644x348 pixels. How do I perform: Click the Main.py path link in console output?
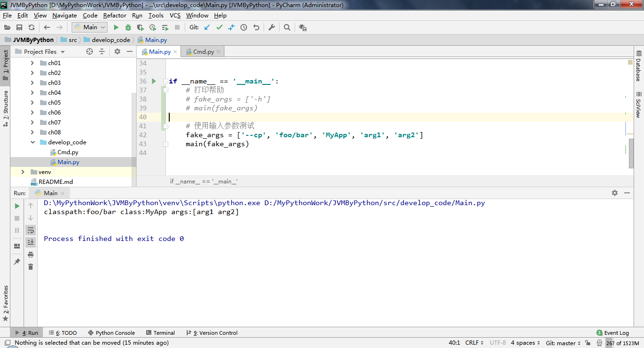point(374,203)
